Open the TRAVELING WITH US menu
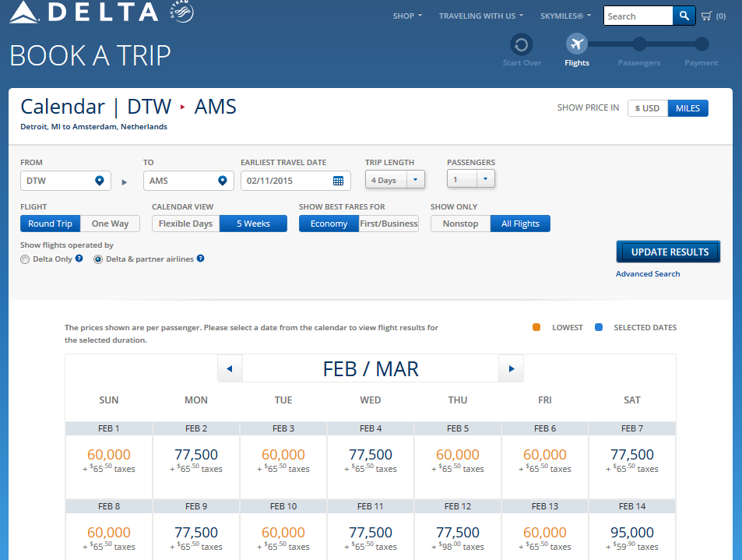 point(480,15)
